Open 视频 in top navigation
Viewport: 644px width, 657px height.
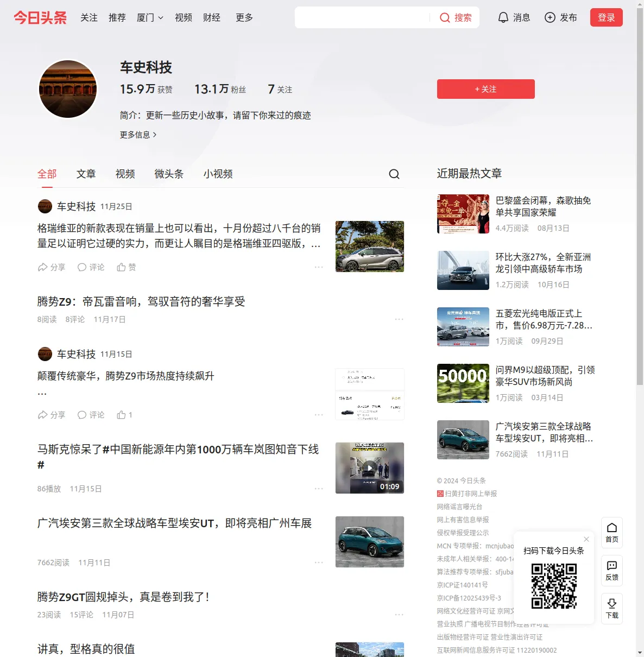coord(184,17)
